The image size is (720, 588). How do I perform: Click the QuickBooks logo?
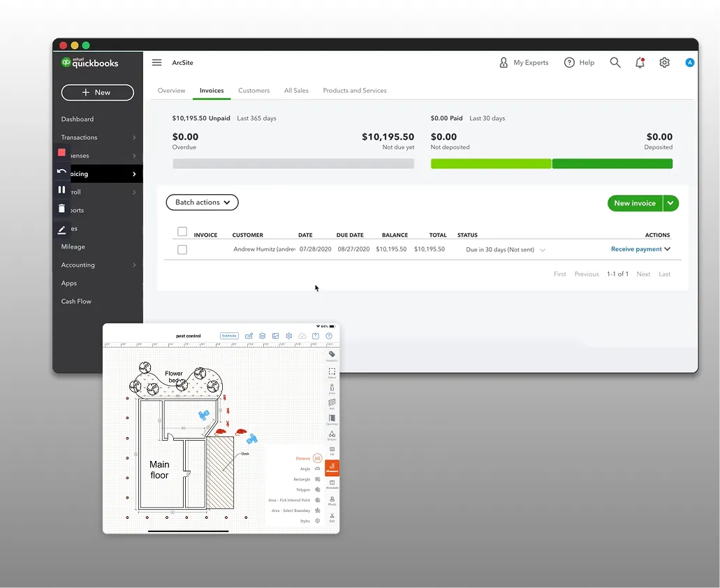tap(90, 63)
